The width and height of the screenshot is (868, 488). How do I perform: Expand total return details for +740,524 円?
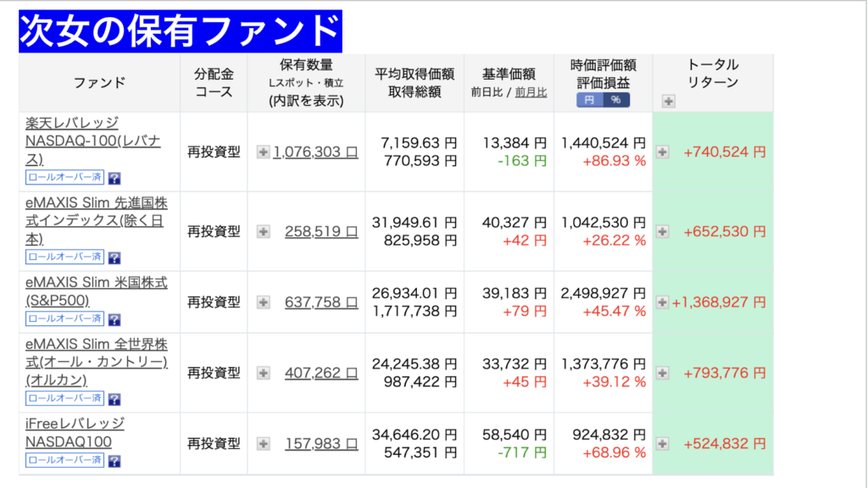[x=663, y=152]
